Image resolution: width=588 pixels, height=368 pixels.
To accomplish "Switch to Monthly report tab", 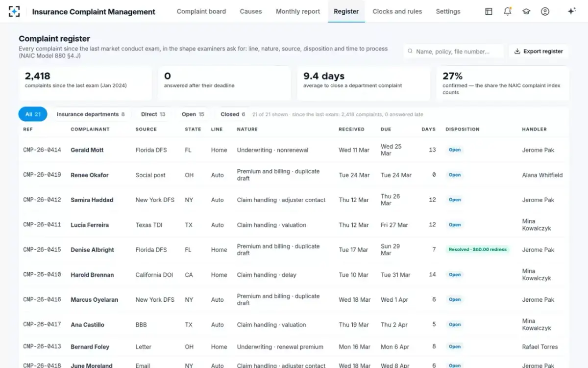I will point(298,11).
